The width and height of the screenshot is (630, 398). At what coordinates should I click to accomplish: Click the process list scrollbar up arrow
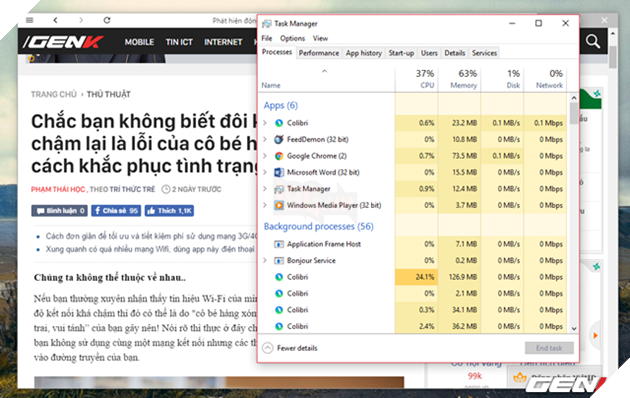574,98
